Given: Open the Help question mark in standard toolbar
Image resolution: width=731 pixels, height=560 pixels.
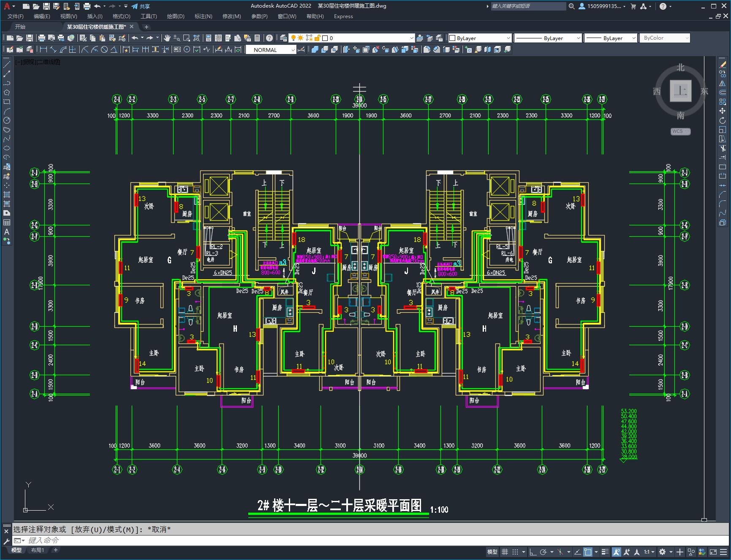Looking at the screenshot, I should pyautogui.click(x=269, y=38).
